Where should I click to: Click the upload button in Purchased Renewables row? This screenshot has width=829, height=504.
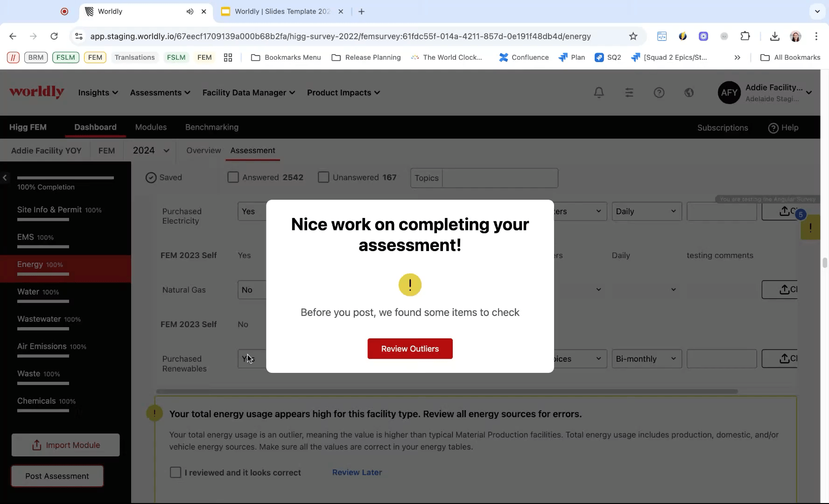780,359
